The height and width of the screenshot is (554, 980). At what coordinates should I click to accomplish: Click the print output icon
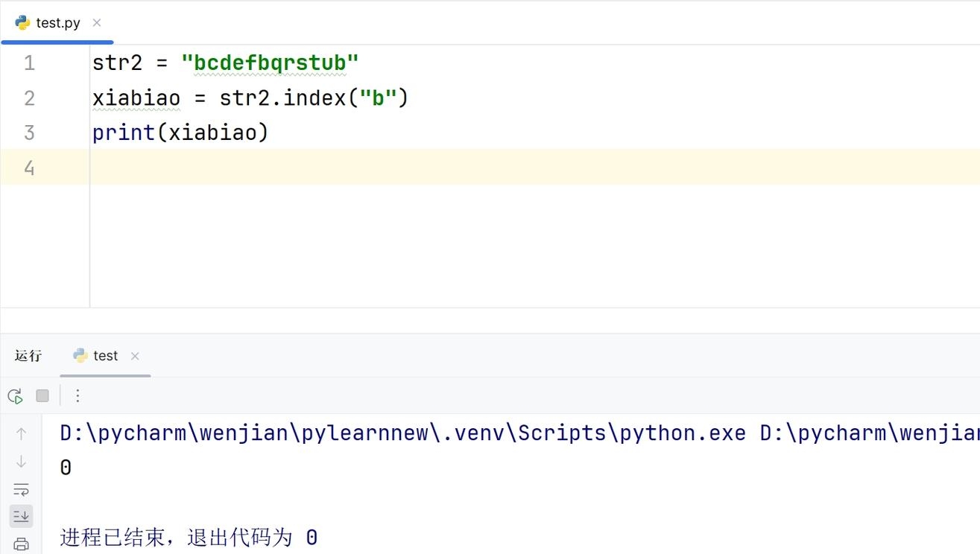[x=21, y=544]
